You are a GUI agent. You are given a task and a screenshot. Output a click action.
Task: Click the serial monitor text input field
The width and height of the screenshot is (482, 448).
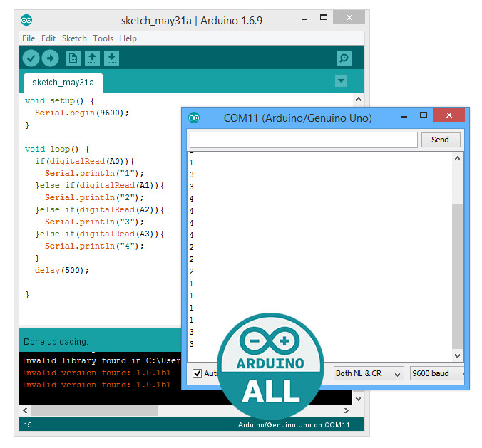point(304,140)
